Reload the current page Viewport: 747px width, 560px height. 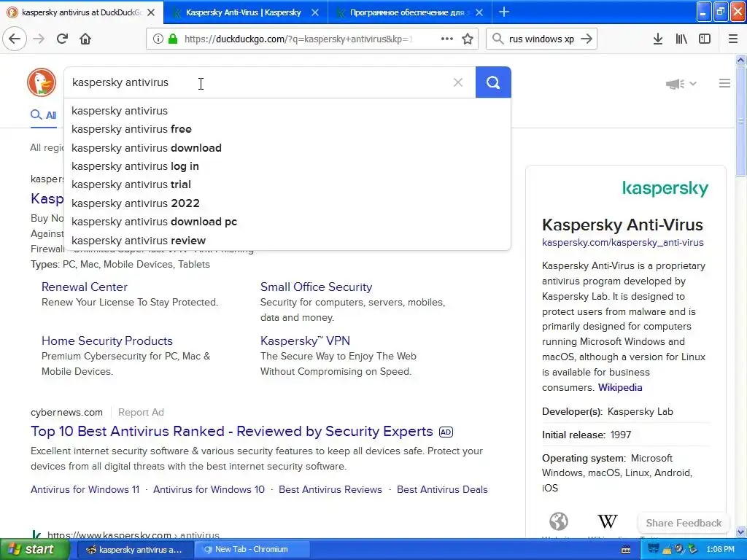pyautogui.click(x=62, y=39)
